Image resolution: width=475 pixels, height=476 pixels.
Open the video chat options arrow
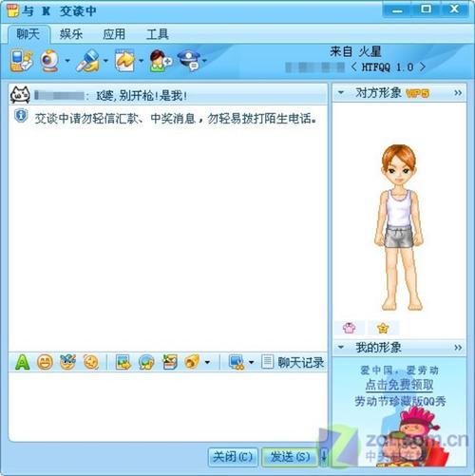pyautogui.click(x=67, y=60)
